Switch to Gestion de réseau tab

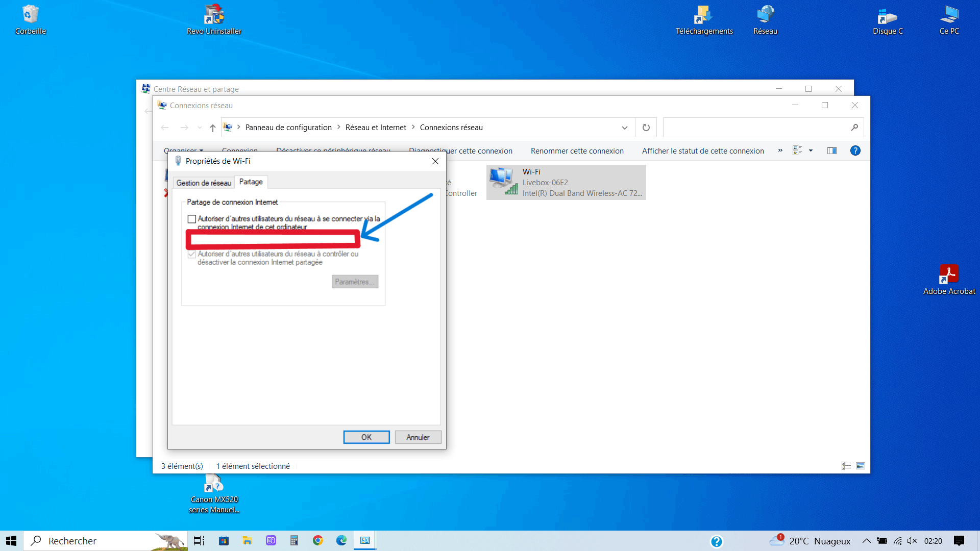point(204,183)
